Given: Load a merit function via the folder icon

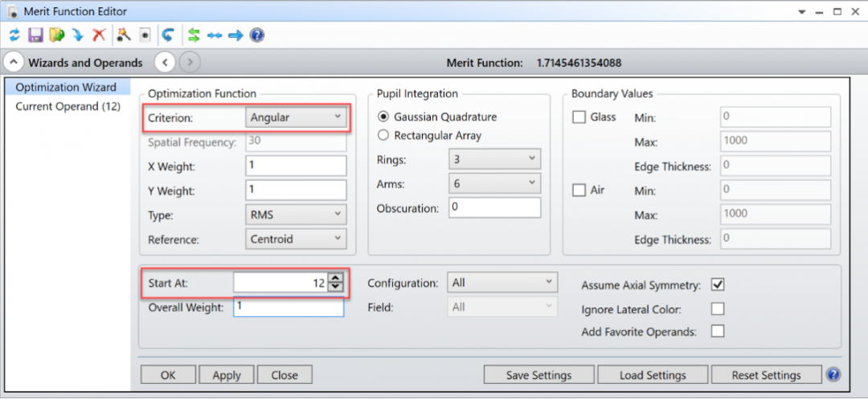Looking at the screenshot, I should (56, 35).
